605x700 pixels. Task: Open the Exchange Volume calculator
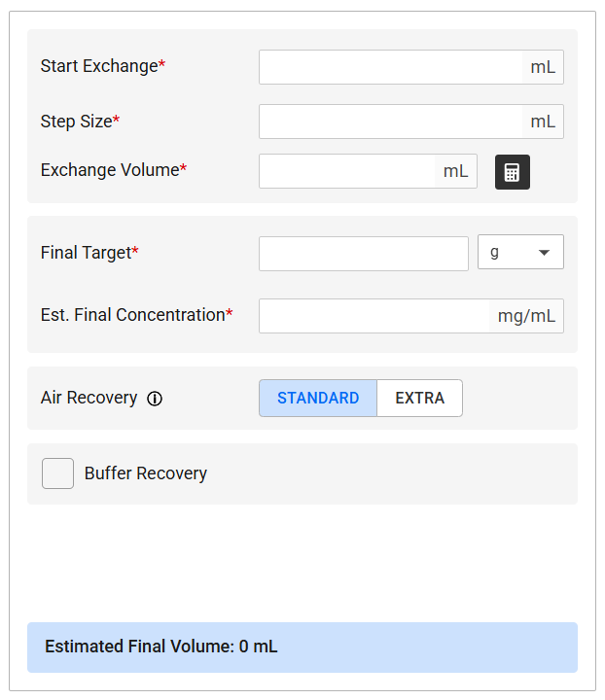[512, 172]
